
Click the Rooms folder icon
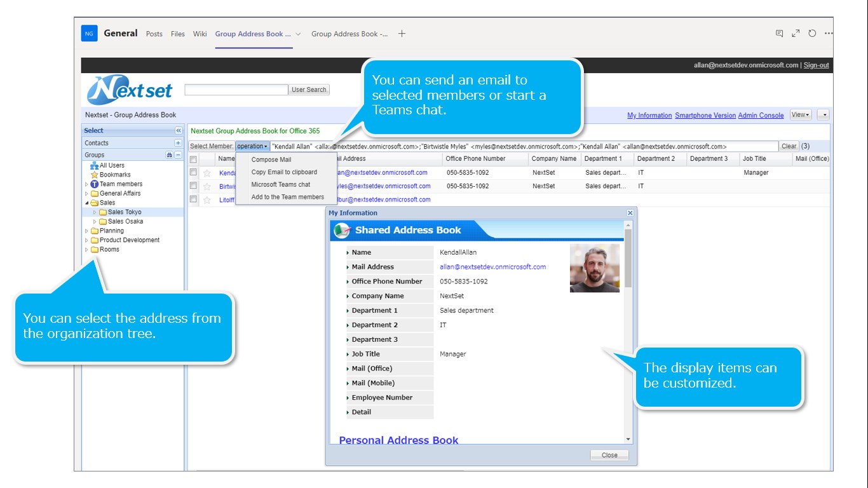point(95,250)
